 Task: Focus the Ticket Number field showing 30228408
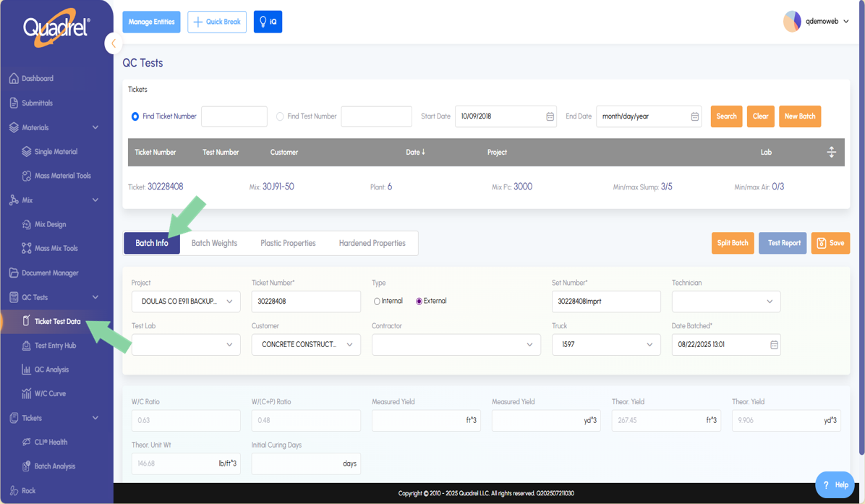(306, 302)
